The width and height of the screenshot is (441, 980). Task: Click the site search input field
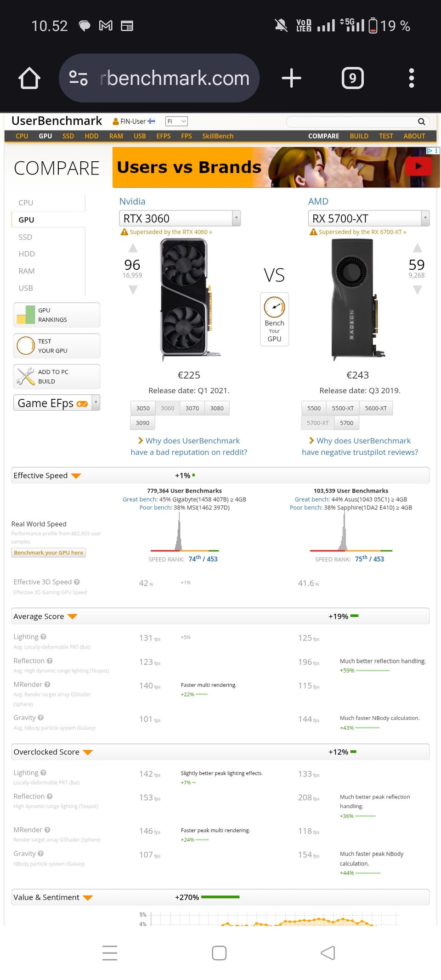coord(351,122)
